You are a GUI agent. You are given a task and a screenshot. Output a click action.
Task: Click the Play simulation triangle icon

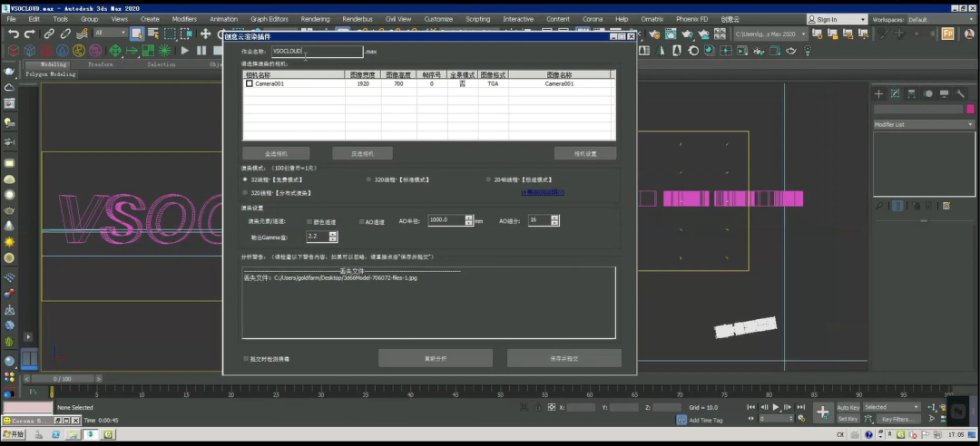click(185, 51)
